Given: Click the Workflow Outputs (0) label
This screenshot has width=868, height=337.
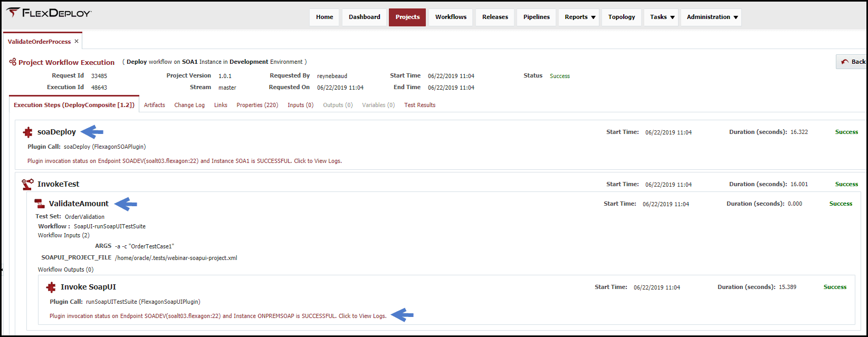Looking at the screenshot, I should coord(65,269).
